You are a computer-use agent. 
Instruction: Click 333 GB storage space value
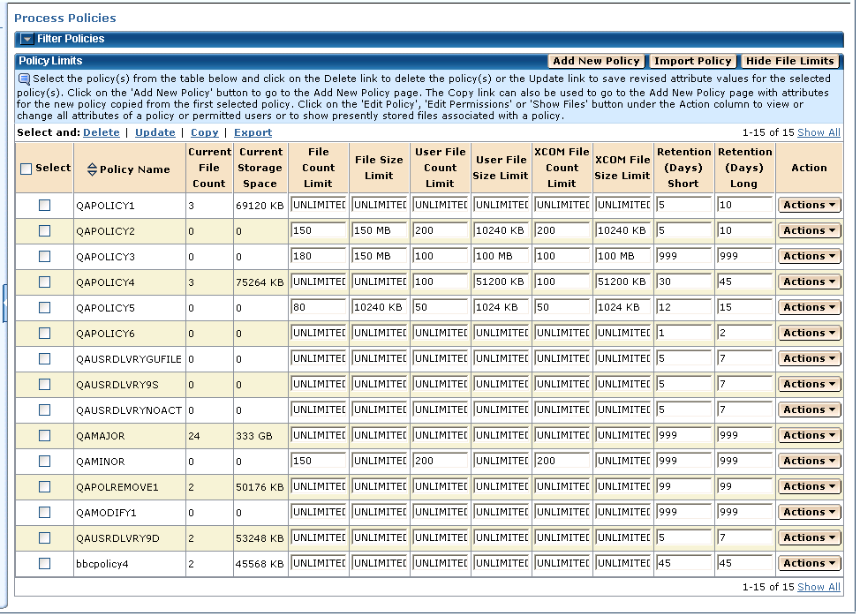click(x=254, y=436)
